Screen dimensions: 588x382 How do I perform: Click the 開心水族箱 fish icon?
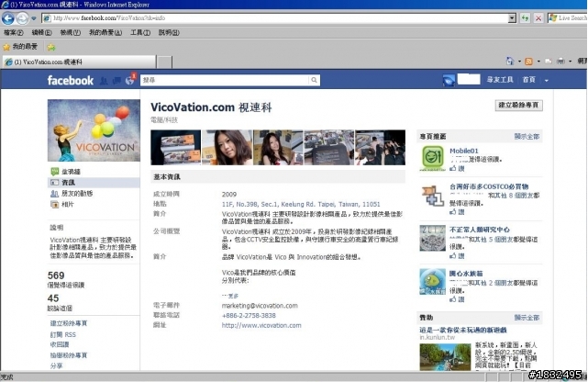click(x=432, y=281)
